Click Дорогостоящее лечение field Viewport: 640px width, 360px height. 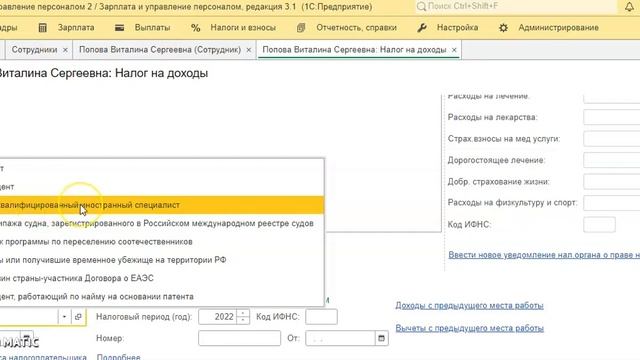click(x=612, y=160)
